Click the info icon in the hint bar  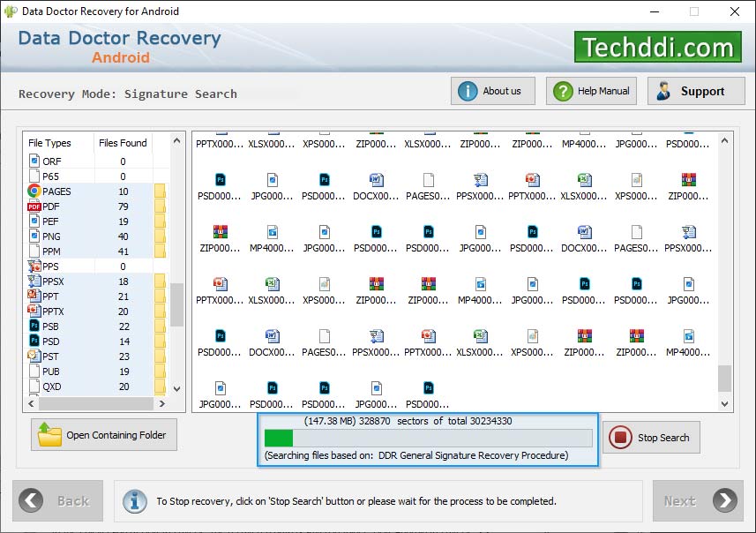point(135,500)
